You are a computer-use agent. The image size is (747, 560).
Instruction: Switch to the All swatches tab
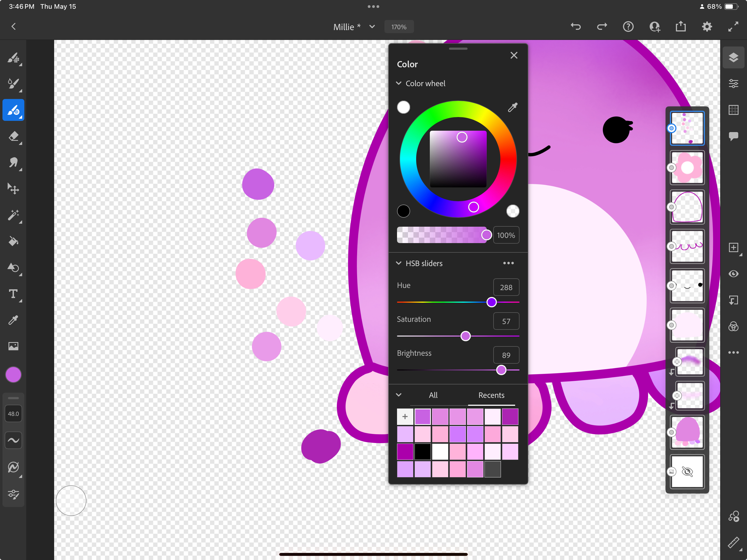[x=433, y=395]
